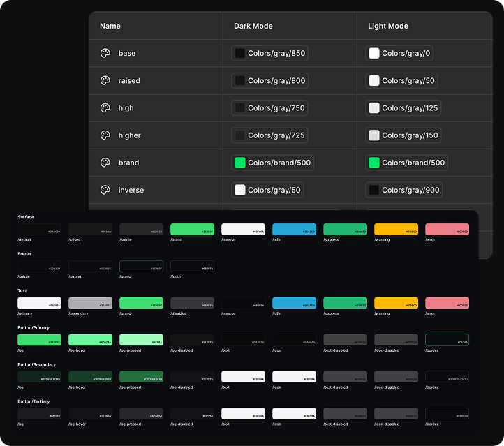Select the Light Mode column header
This screenshot has height=446, width=504.
[388, 26]
